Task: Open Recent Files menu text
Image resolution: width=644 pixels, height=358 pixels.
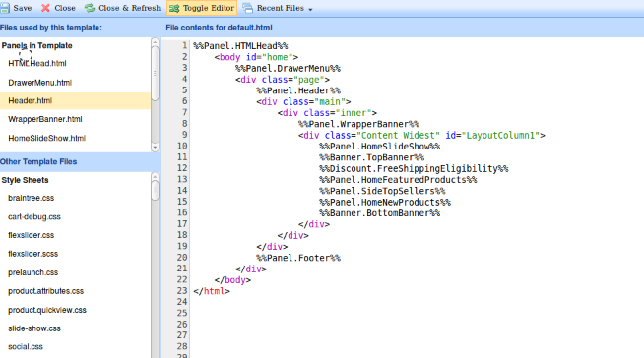Action: tap(280, 8)
